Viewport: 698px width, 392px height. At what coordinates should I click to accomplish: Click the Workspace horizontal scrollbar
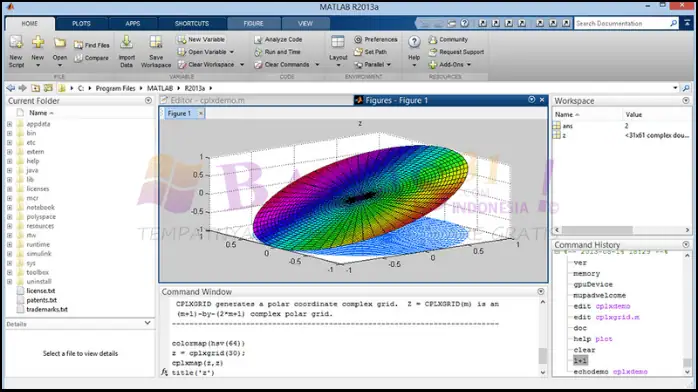[621, 230]
